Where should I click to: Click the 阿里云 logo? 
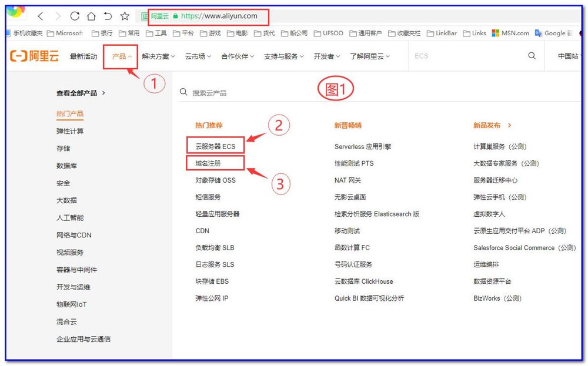point(34,56)
